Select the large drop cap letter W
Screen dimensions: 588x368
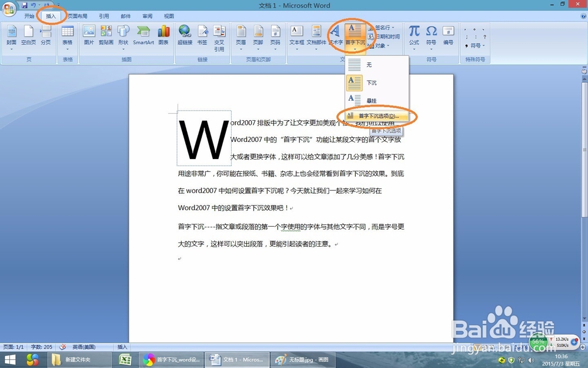pyautogui.click(x=203, y=139)
